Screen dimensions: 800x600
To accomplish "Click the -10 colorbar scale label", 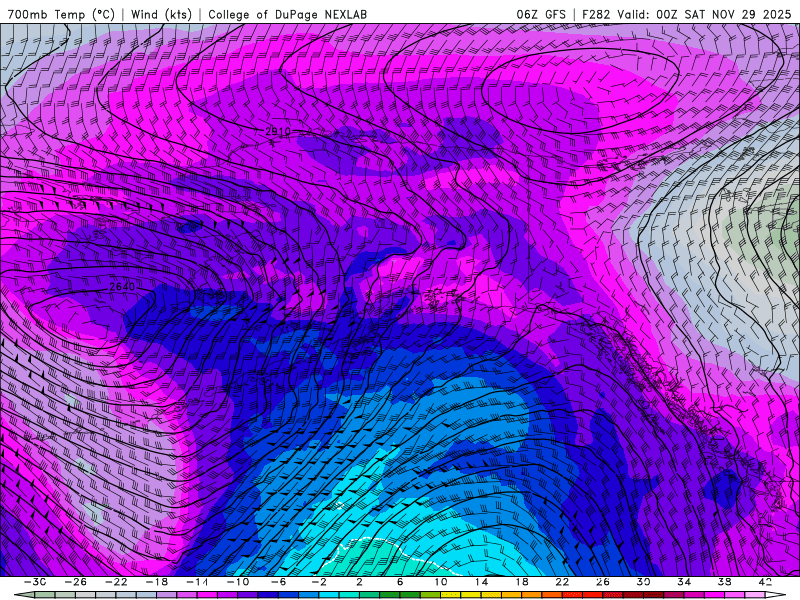I will tap(237, 582).
